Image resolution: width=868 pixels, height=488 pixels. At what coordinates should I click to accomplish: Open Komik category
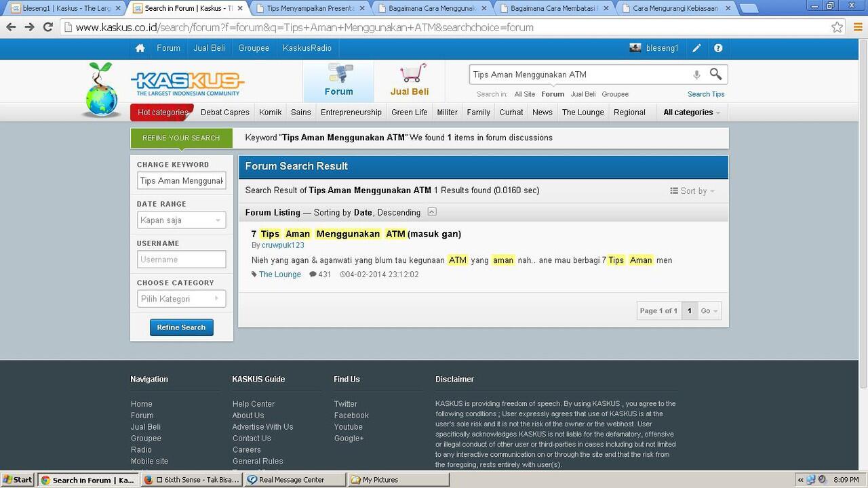(x=271, y=113)
